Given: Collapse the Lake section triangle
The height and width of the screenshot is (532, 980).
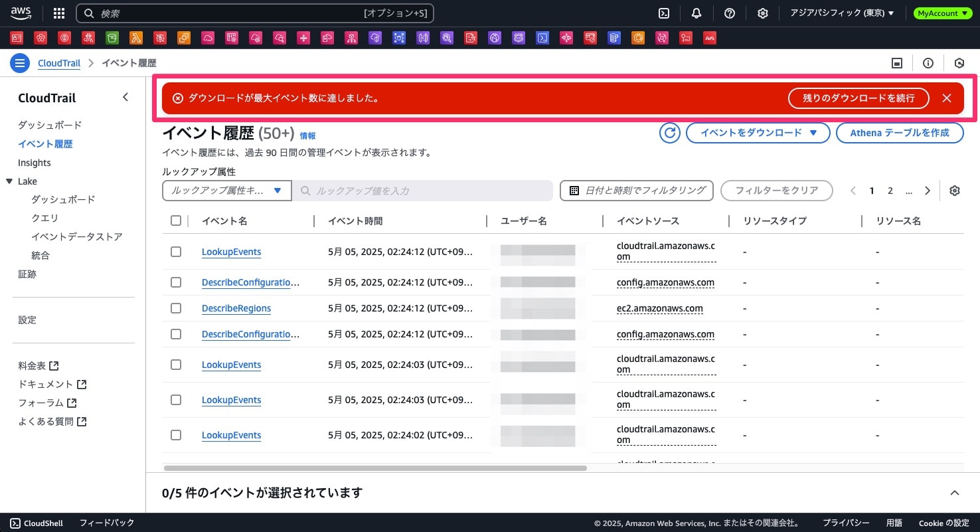Looking at the screenshot, I should coord(9,181).
